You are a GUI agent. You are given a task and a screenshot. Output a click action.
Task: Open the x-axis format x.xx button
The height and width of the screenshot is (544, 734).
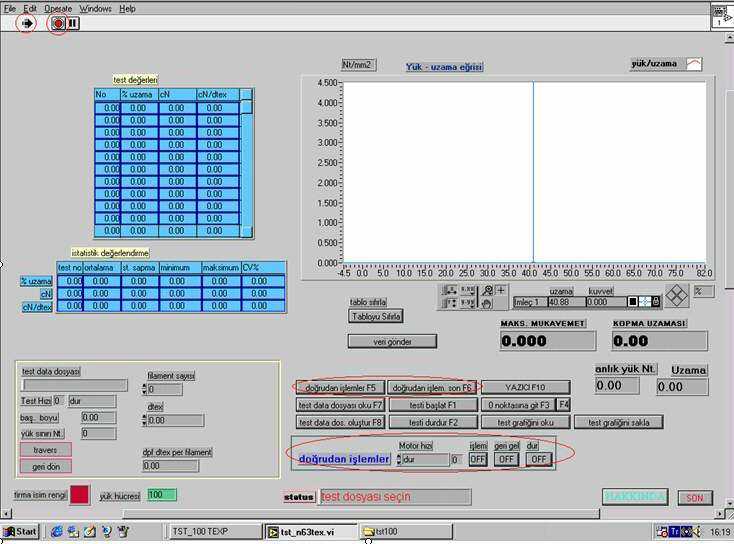click(x=467, y=291)
